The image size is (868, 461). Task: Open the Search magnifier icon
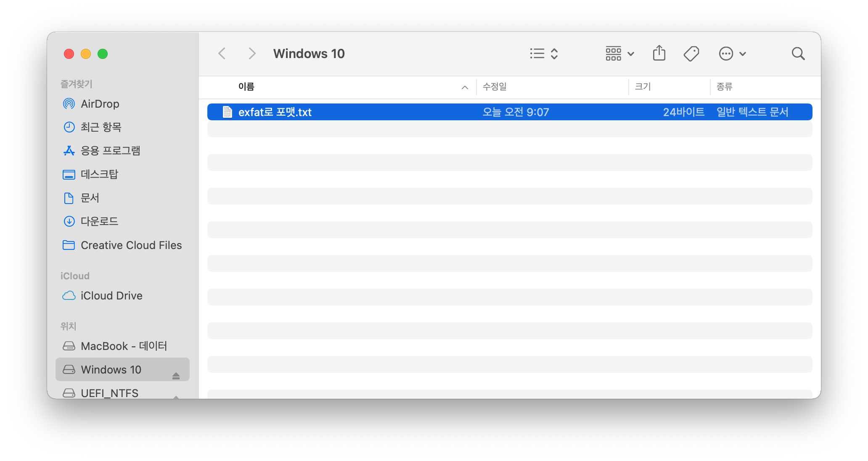click(798, 53)
